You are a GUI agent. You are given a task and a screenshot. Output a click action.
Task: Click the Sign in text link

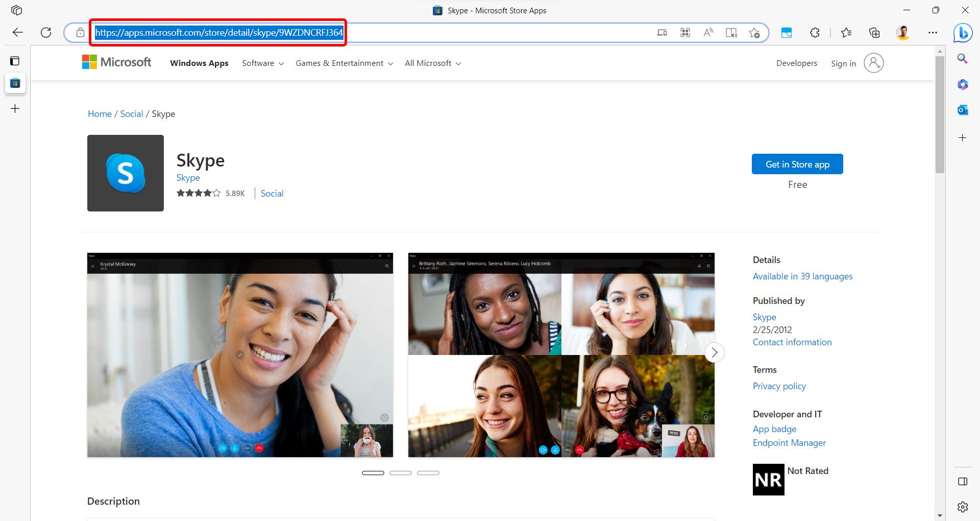click(x=843, y=64)
